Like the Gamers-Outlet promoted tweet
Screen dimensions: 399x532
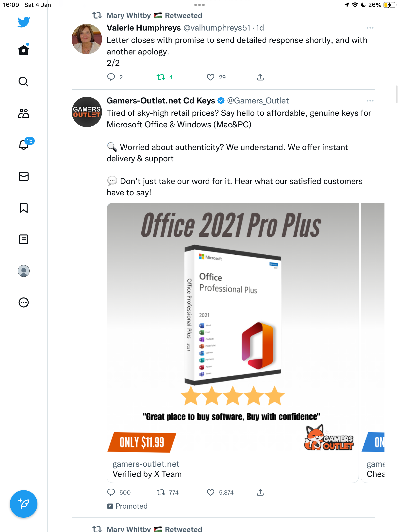point(211,493)
